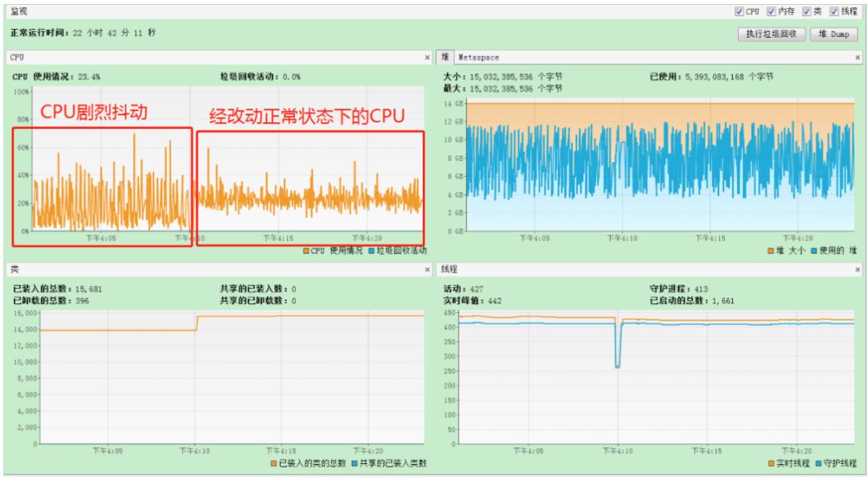Uncheck the CPU checkbox
This screenshot has width=868, height=477.
[739, 11]
